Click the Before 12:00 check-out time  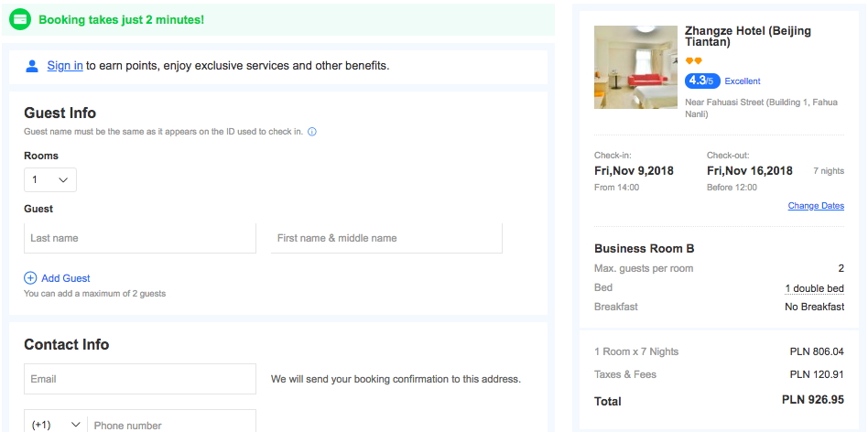(732, 188)
